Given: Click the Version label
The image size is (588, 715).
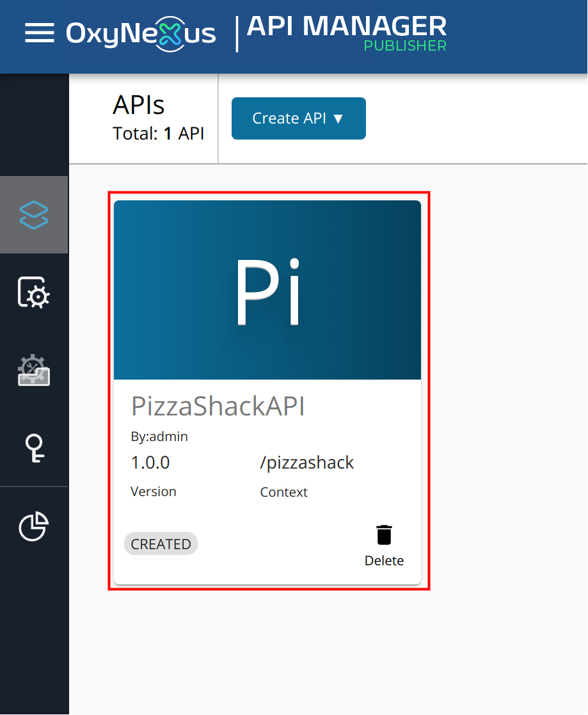Looking at the screenshot, I should pos(154,492).
